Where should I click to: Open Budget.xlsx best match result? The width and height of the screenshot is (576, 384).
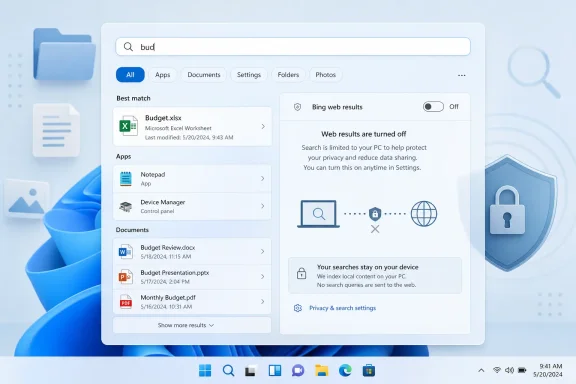click(x=192, y=127)
